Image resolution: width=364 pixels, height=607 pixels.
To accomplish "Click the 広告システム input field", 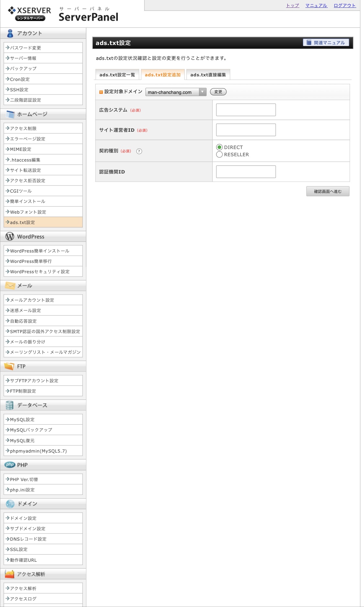I will (246, 110).
